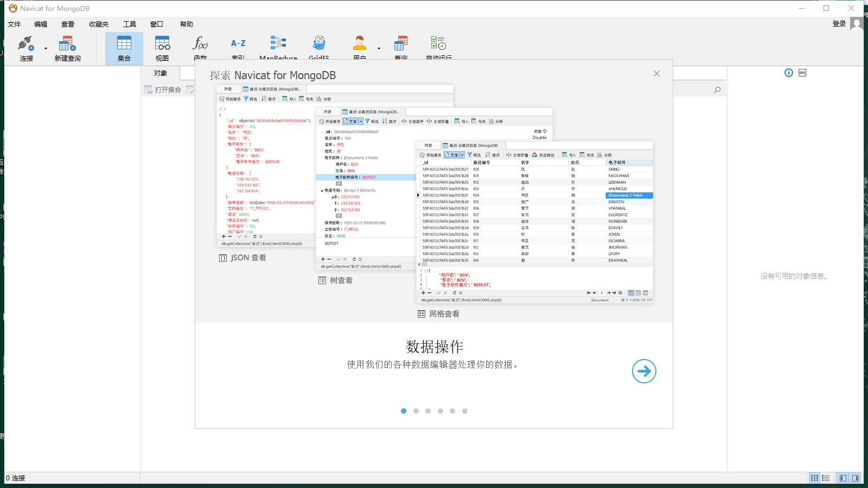Image resolution: width=868 pixels, height=488 pixels.
Task: Open the 视图 (View) toolbar icon
Action: [x=162, y=44]
